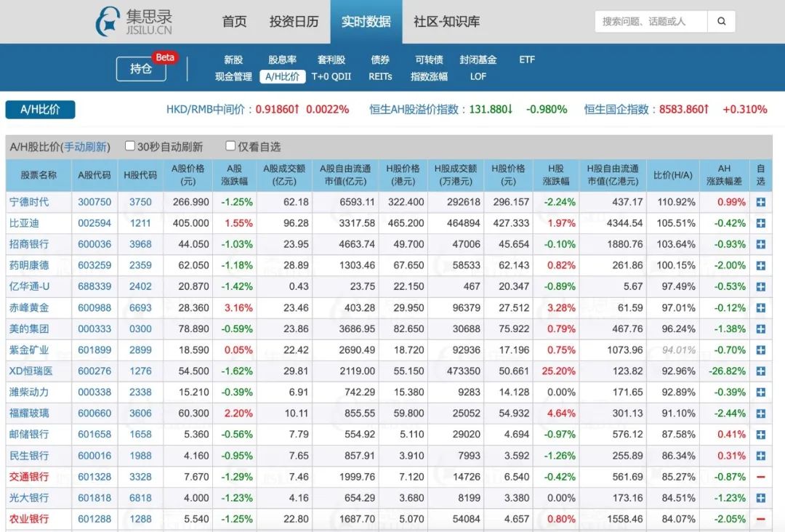Image resolution: width=785 pixels, height=532 pixels.
Task: Sort by A股自由流通市值 column header
Action: [x=345, y=174]
